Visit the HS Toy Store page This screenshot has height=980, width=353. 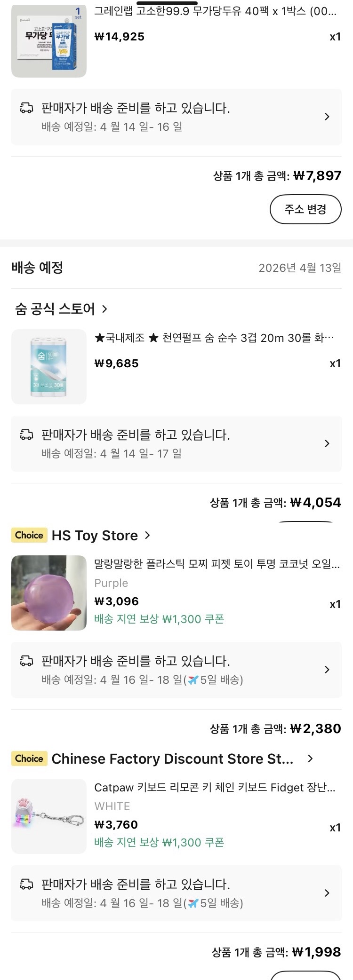click(101, 536)
